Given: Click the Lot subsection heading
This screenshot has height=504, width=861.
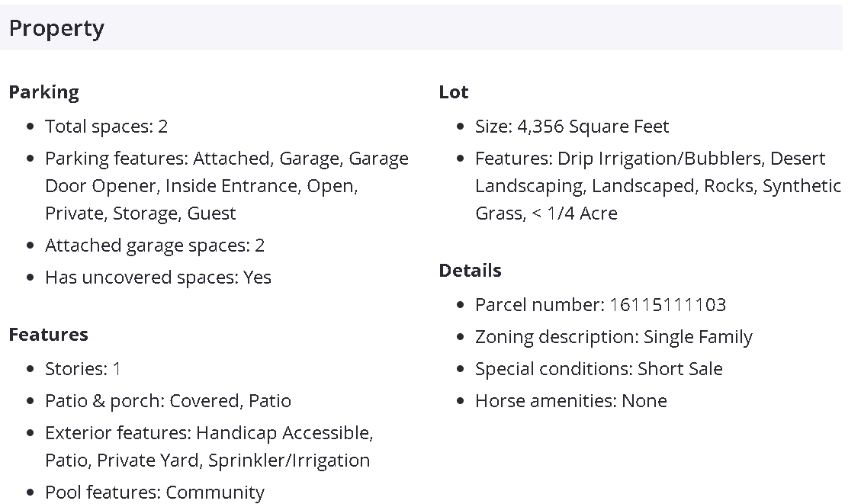Looking at the screenshot, I should click(x=454, y=92).
